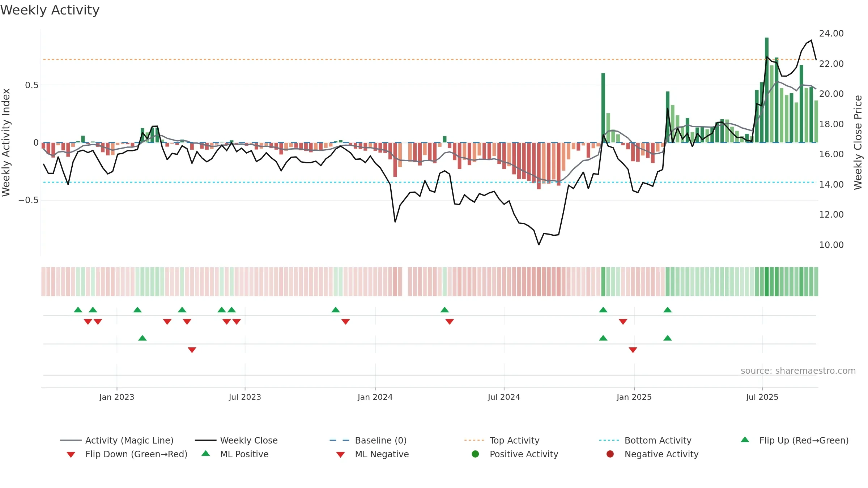868x488 pixels.
Task: Toggle Top Activity legend entry
Action: [x=502, y=440]
